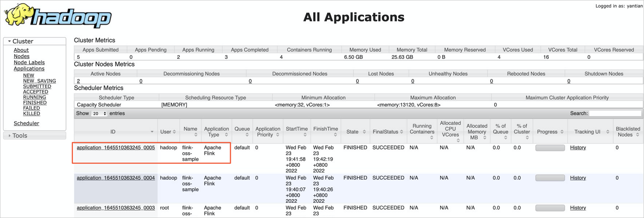This screenshot has width=644, height=218.
Task: Open the Nodes link
Action: pyautogui.click(x=21, y=56)
